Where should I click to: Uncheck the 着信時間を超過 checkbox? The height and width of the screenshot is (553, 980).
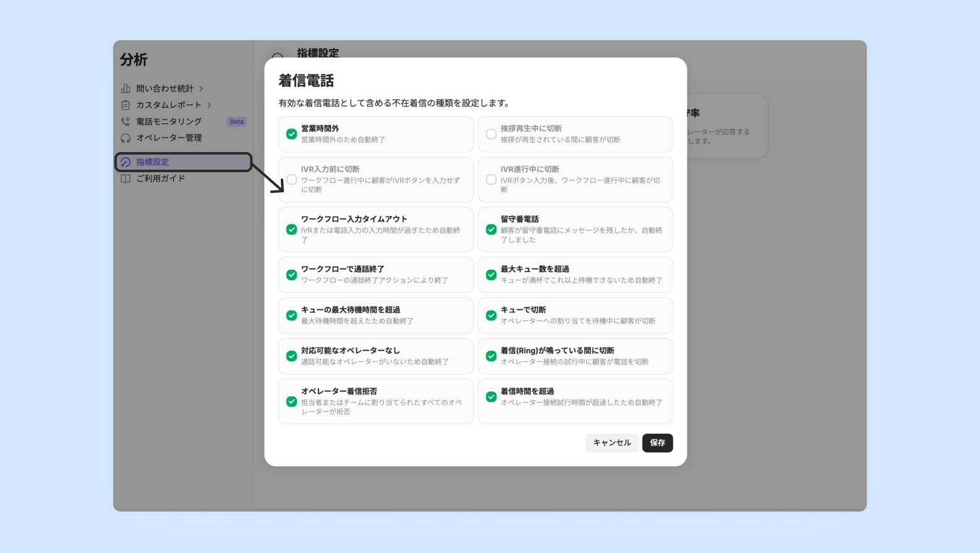point(491,397)
